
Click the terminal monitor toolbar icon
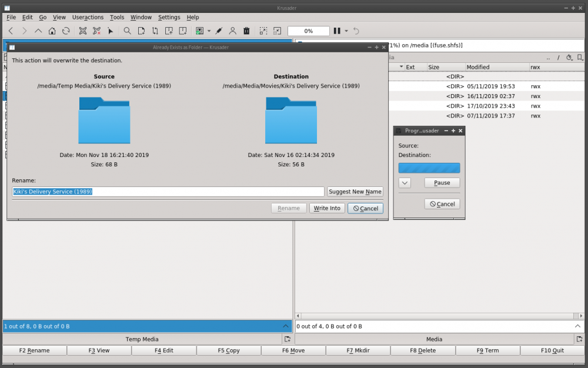point(199,31)
